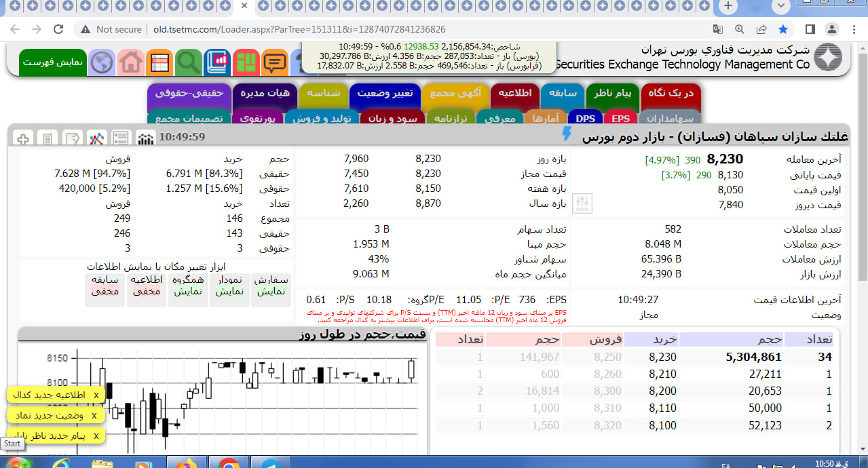Open the sliders settings icon beside بازه سال

pyautogui.click(x=582, y=203)
